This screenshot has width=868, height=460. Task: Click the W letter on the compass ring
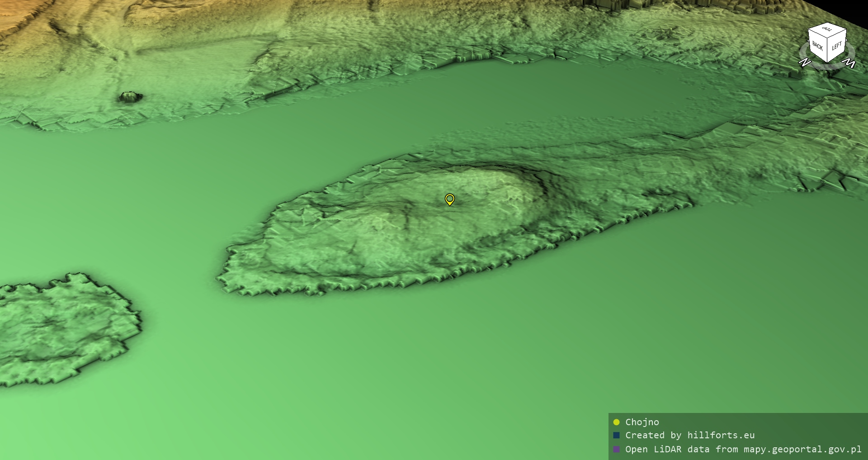[850, 63]
